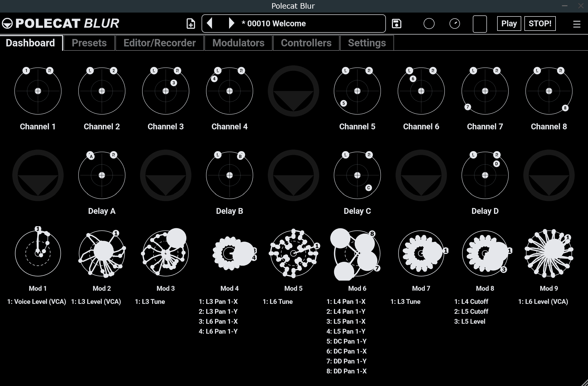Image resolution: width=588 pixels, height=386 pixels.
Task: Select the Channel 7 pan circle center
Action: point(485,91)
